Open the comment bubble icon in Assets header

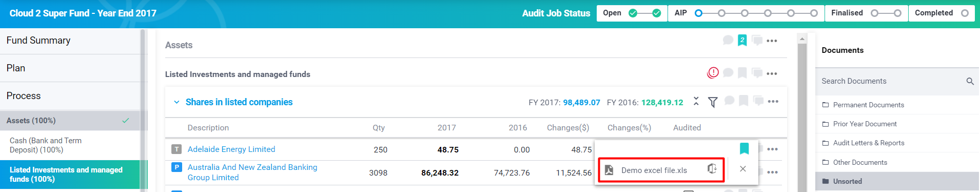click(728, 40)
